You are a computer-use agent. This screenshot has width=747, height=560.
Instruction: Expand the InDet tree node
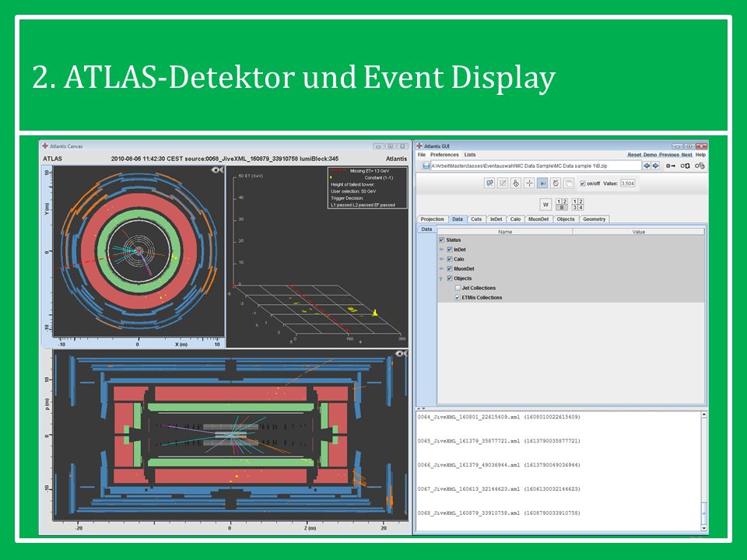click(x=442, y=250)
